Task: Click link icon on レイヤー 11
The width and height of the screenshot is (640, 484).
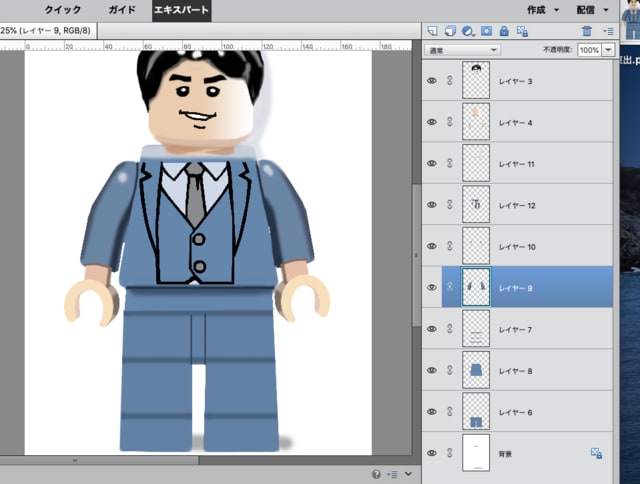Action: point(449,163)
